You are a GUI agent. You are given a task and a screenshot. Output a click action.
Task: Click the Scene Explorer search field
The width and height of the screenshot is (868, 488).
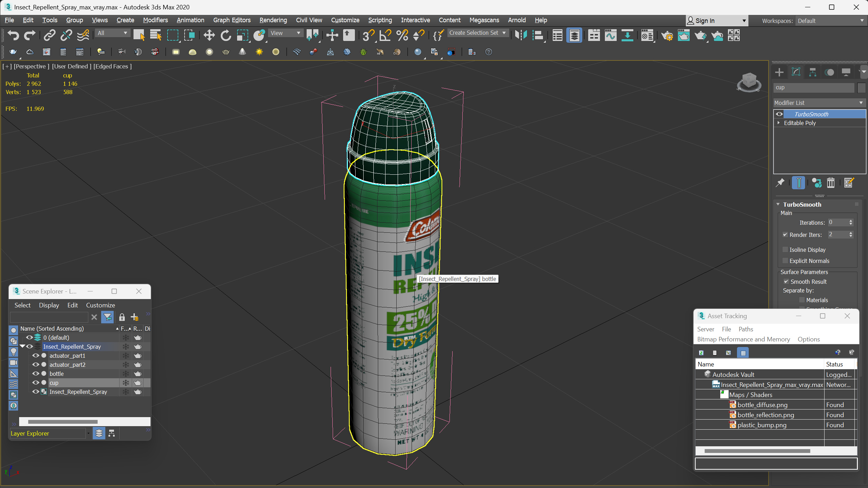[49, 317]
